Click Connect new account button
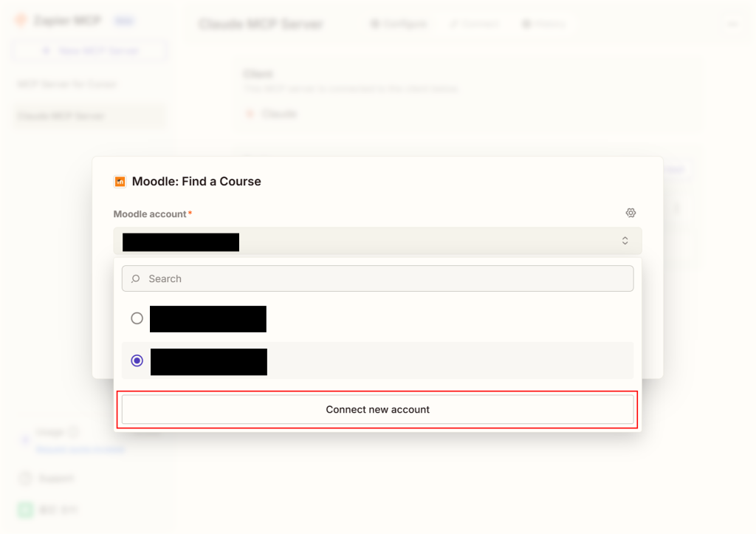 click(x=377, y=409)
